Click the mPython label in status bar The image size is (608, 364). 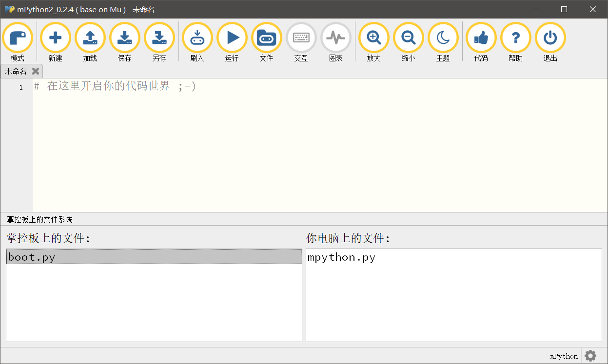point(564,356)
